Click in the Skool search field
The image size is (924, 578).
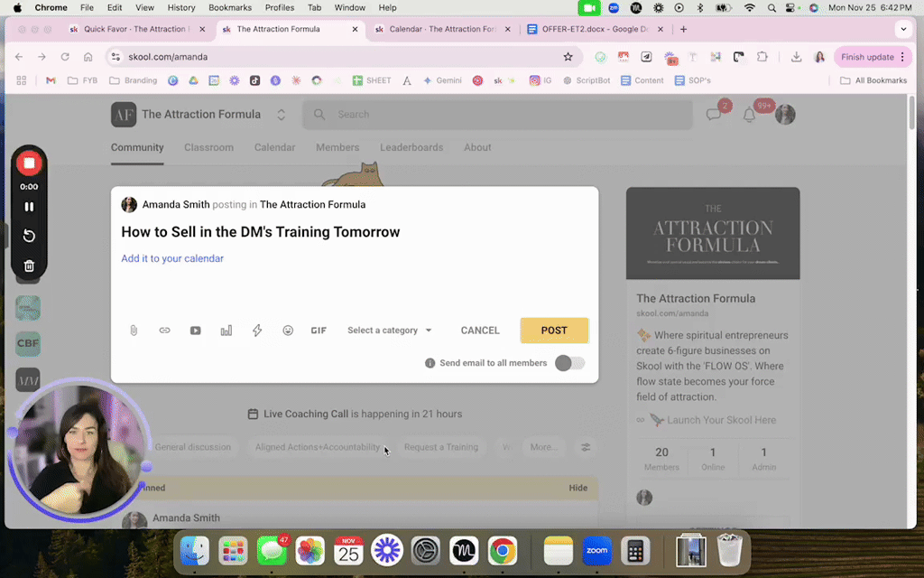point(498,115)
